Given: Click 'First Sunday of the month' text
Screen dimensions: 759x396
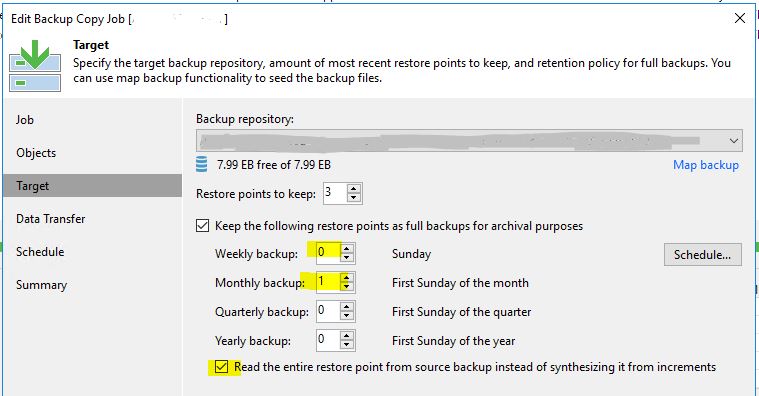Looking at the screenshot, I should tap(460, 283).
